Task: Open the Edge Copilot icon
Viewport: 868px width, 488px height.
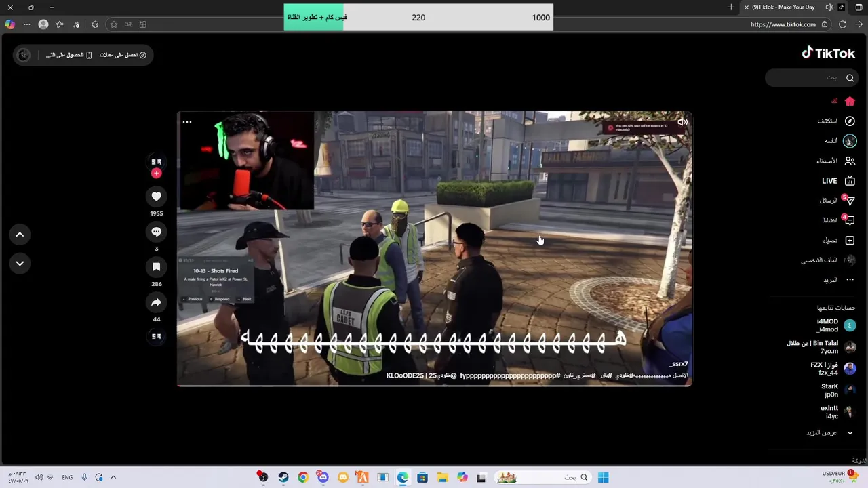Action: (9, 24)
